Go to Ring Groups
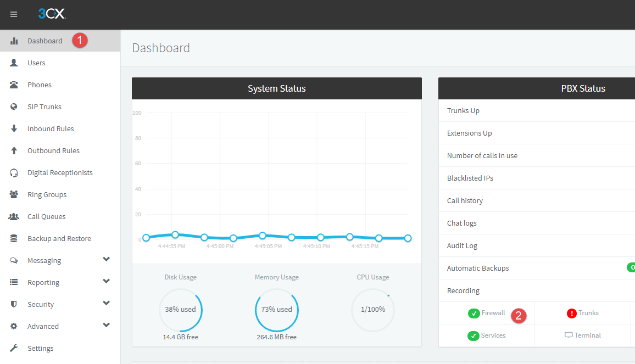The image size is (635, 364). pyautogui.click(x=60, y=194)
